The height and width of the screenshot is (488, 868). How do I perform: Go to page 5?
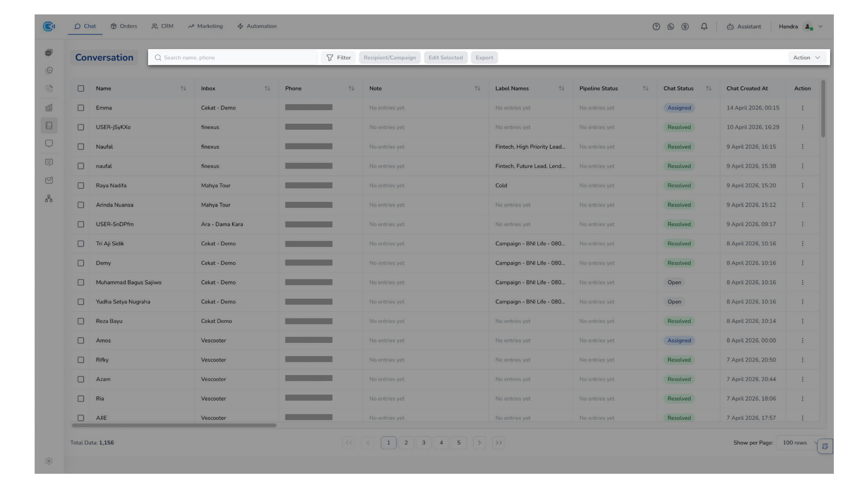[459, 443]
